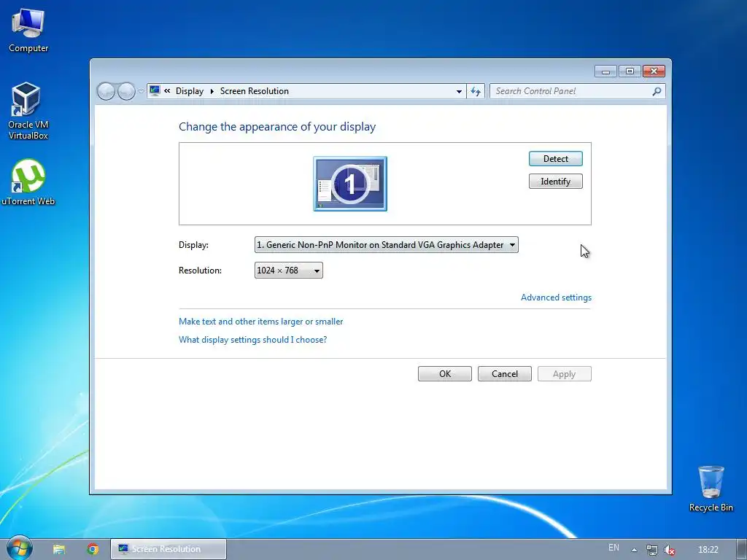The image size is (747, 560).
Task: Open the recent pages dropdown arrow
Action: point(141,91)
